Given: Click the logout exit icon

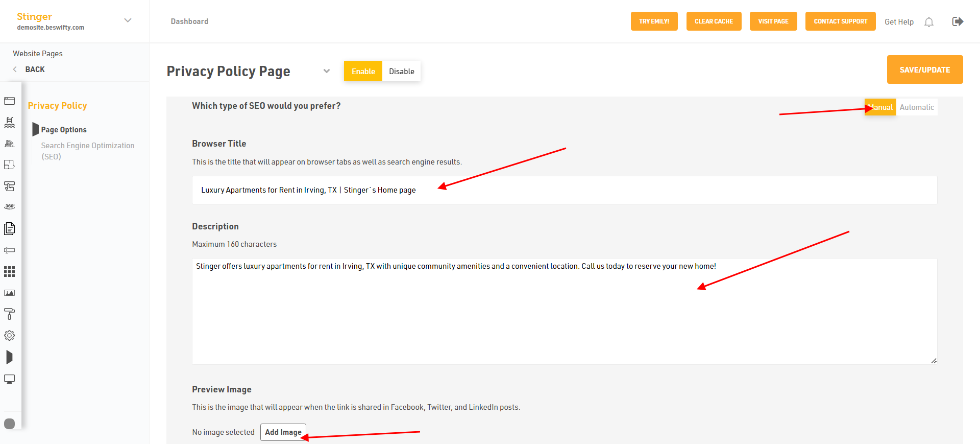Looking at the screenshot, I should 958,21.
